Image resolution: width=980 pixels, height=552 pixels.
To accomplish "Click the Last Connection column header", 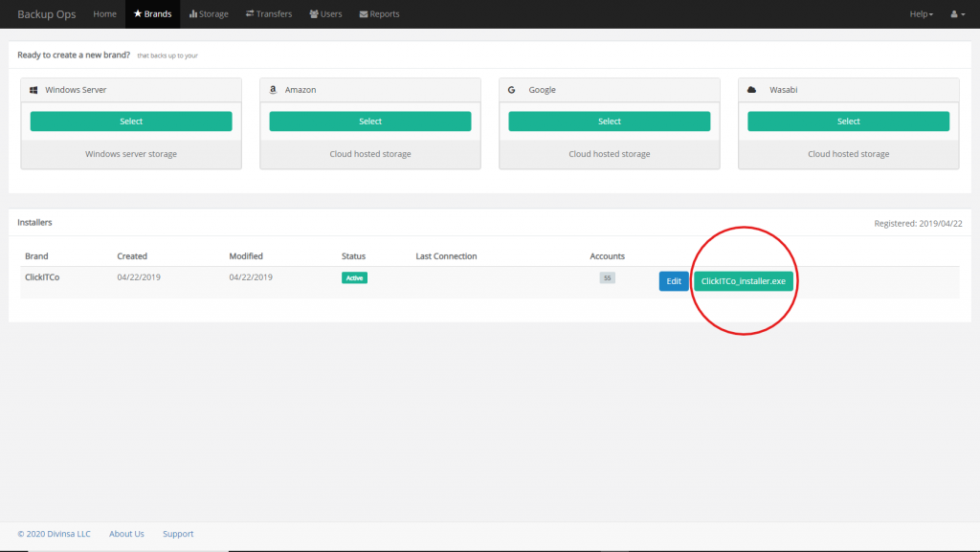I will click(446, 256).
